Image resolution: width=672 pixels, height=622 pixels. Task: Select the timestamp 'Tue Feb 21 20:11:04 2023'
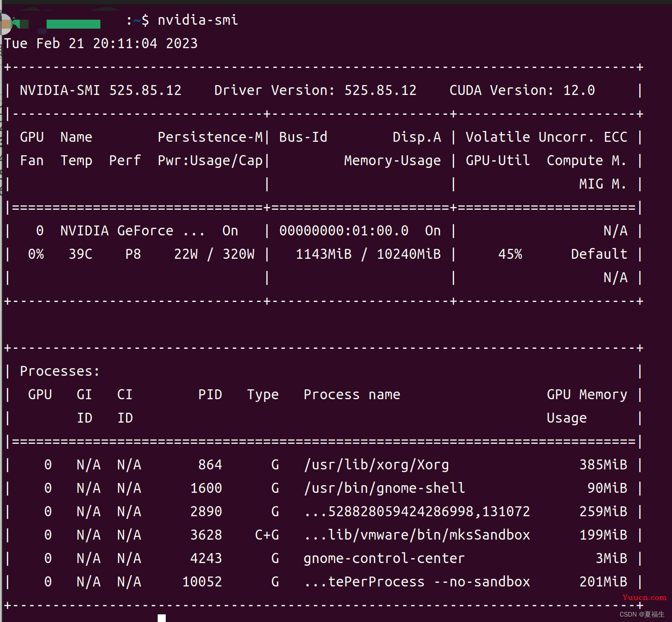[x=101, y=43]
